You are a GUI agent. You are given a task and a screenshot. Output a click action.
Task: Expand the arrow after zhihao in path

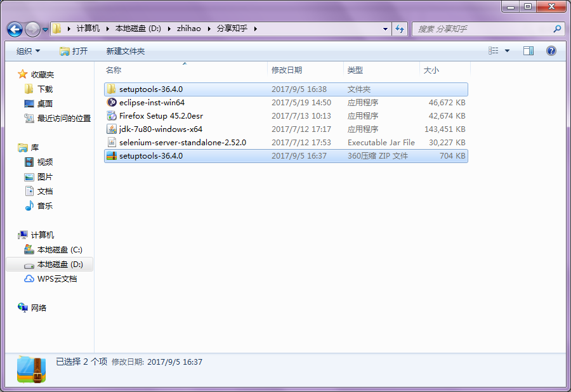pyautogui.click(x=209, y=29)
